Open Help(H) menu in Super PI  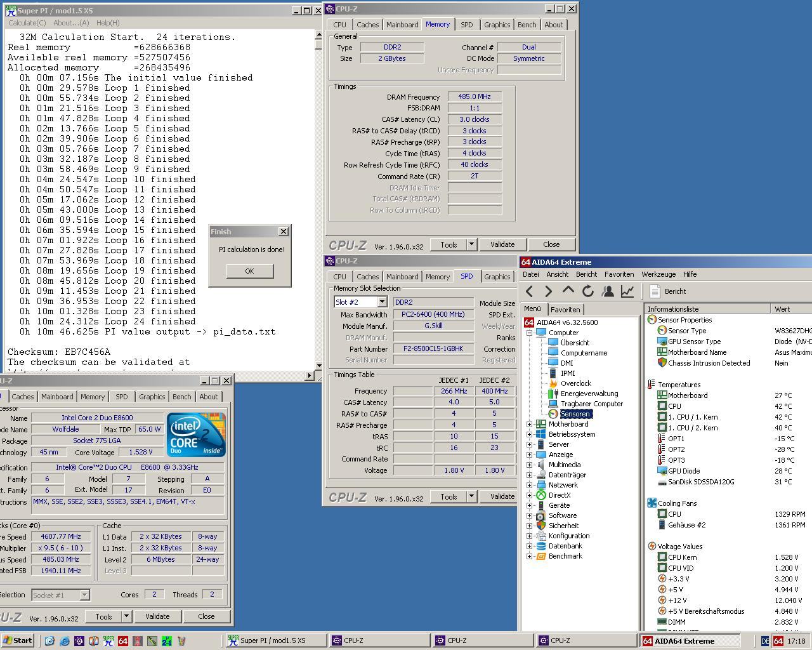coord(108,22)
